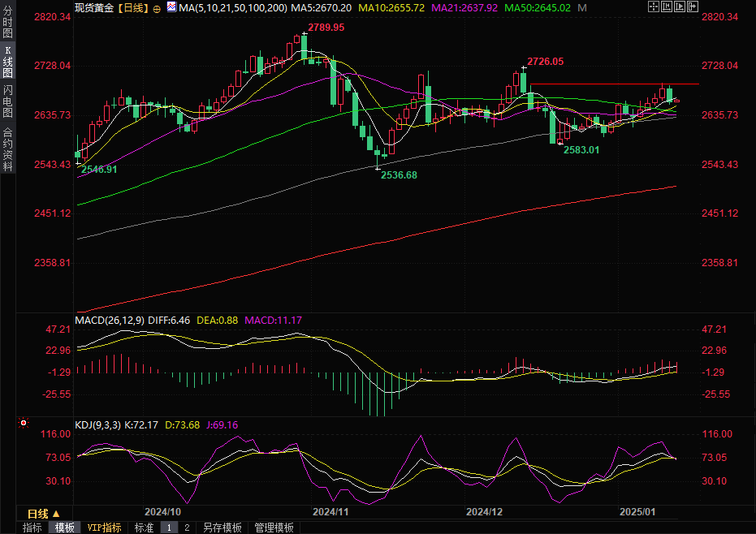Switch to template page 2
Screen dimensions: 756x534
pos(187,528)
